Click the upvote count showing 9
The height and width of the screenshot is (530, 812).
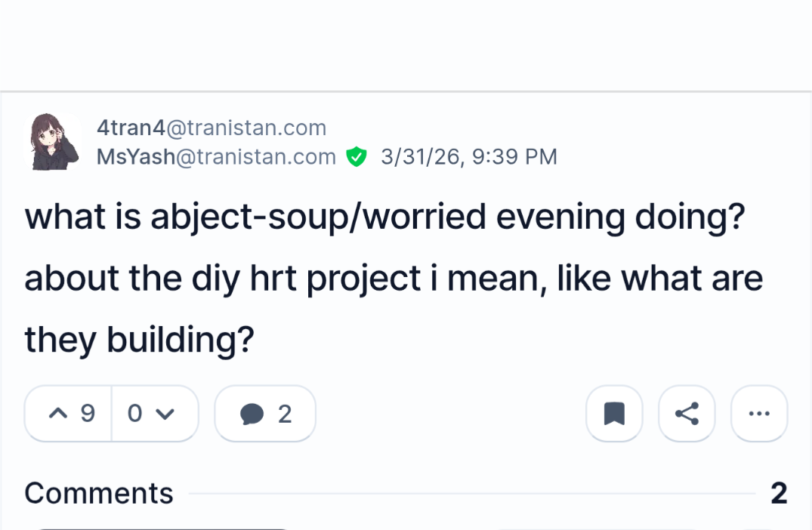coord(88,414)
